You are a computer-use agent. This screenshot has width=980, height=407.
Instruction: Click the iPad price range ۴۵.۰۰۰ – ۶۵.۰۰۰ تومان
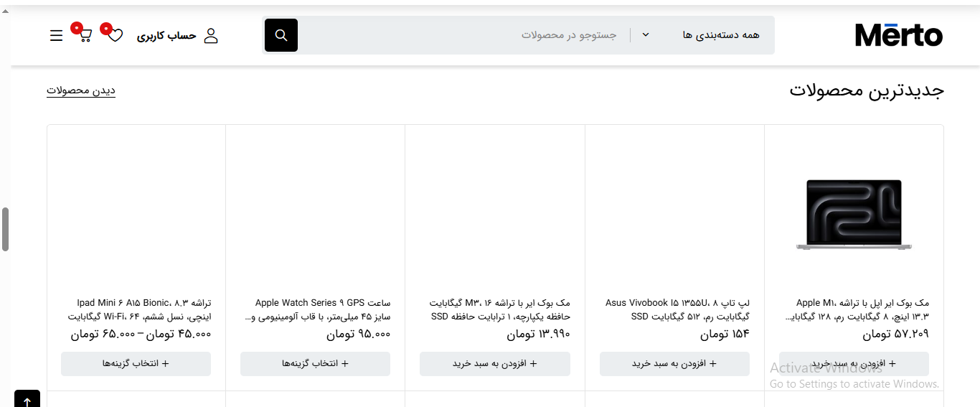click(x=141, y=335)
